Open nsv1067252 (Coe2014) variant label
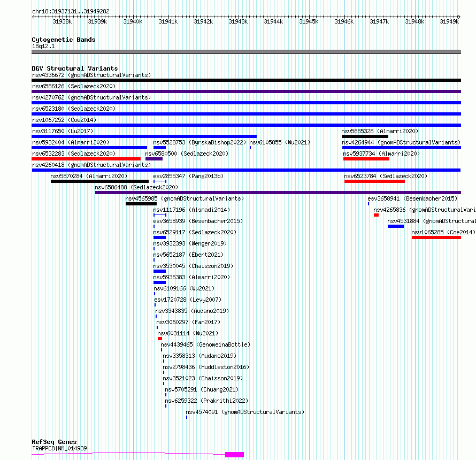Screen dimensions: 476x460 pyautogui.click(x=64, y=120)
